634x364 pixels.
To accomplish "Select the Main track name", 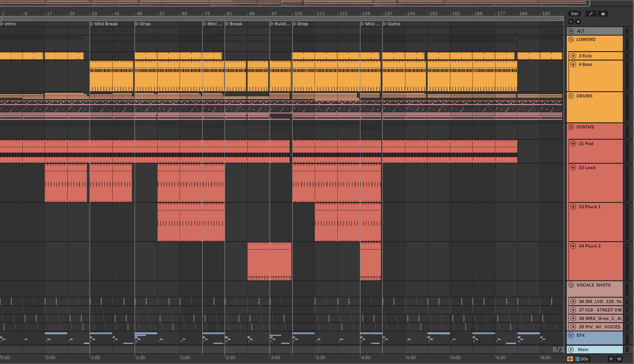I will (x=583, y=350).
